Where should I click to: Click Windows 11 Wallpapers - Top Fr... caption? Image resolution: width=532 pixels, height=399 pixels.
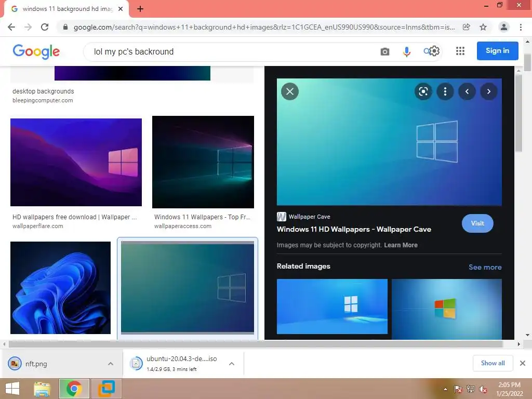coord(202,217)
